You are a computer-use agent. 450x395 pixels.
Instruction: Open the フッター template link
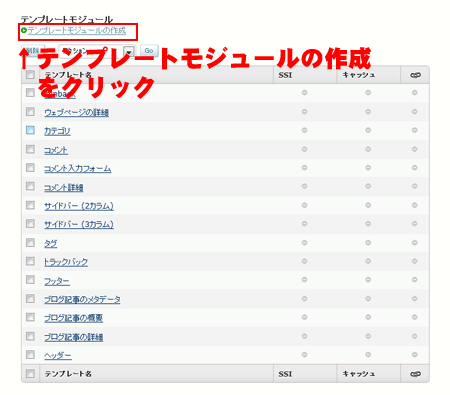coord(57,281)
